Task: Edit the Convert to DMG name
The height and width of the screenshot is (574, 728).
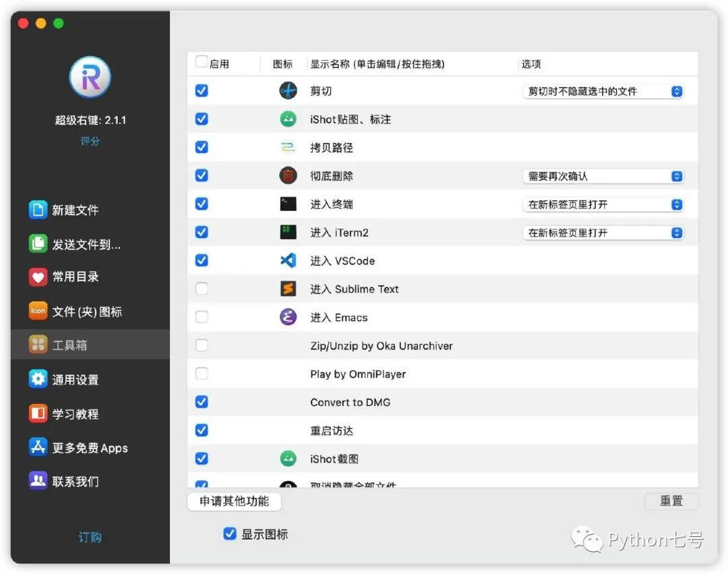Action: point(350,403)
